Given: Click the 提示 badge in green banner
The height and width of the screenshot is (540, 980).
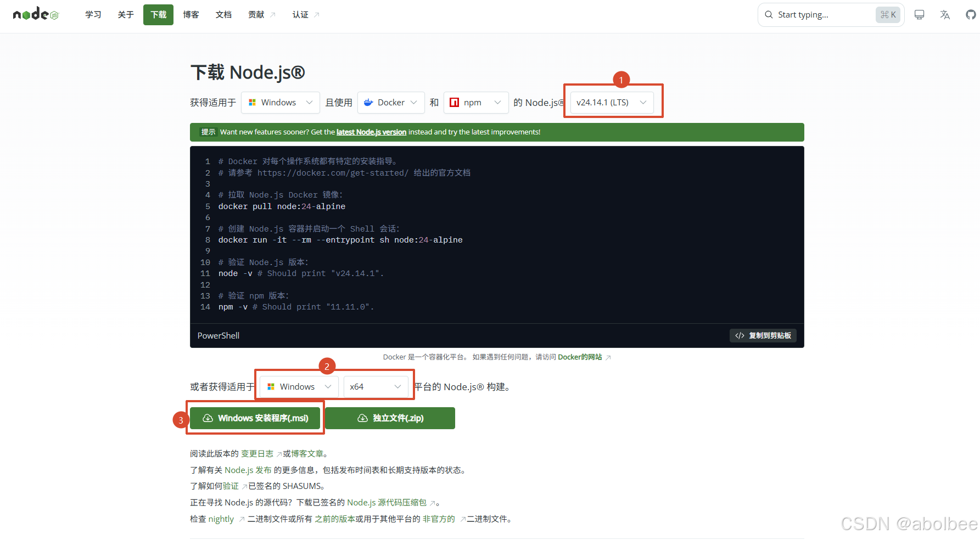Looking at the screenshot, I should coord(208,132).
